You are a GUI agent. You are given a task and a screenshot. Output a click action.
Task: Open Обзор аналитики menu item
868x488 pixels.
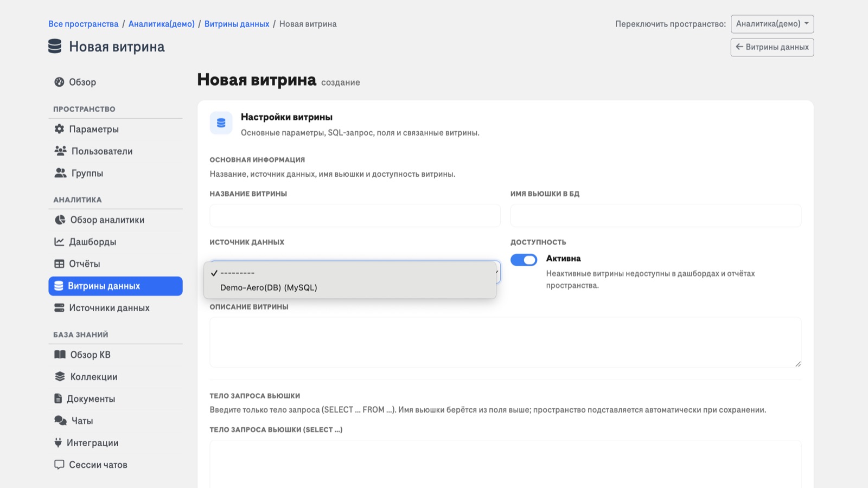pyautogui.click(x=115, y=220)
